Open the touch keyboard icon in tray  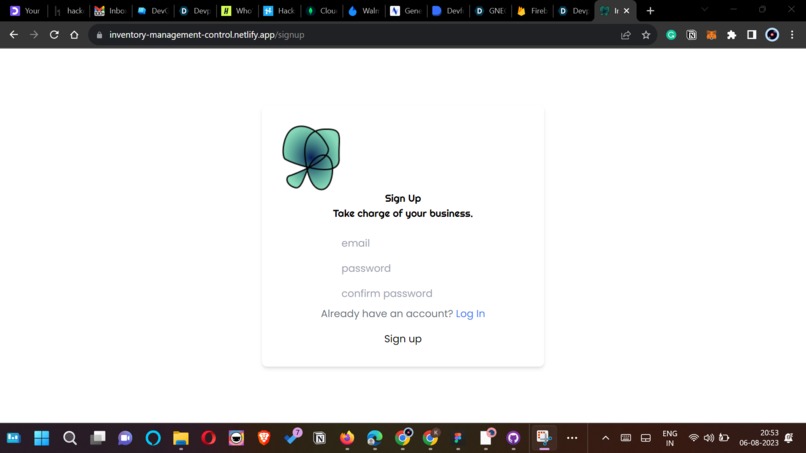tap(626, 438)
